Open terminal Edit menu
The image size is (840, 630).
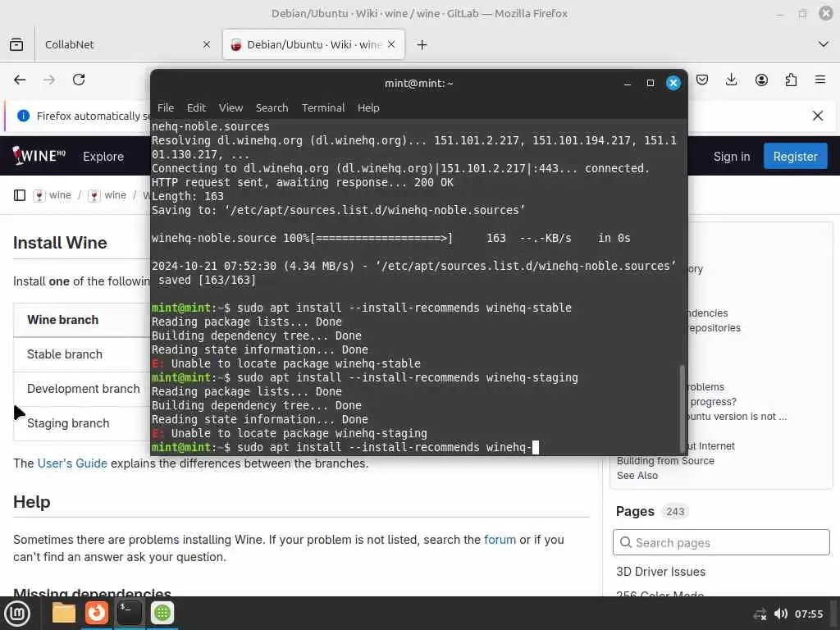click(x=196, y=107)
